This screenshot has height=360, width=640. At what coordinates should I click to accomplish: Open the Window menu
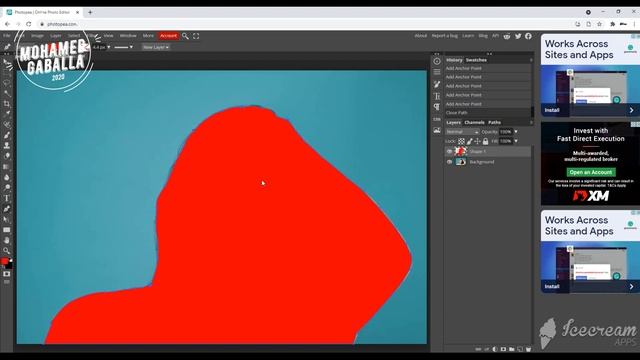point(128,36)
